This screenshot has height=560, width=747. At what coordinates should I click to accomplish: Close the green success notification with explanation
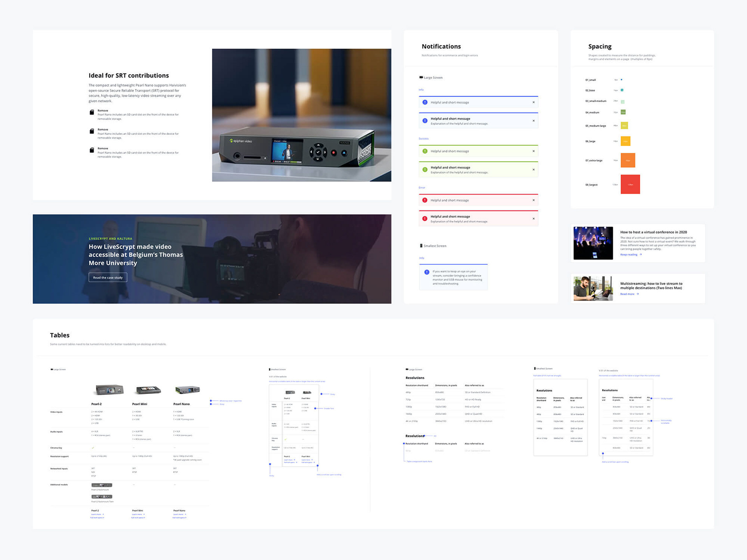(533, 170)
